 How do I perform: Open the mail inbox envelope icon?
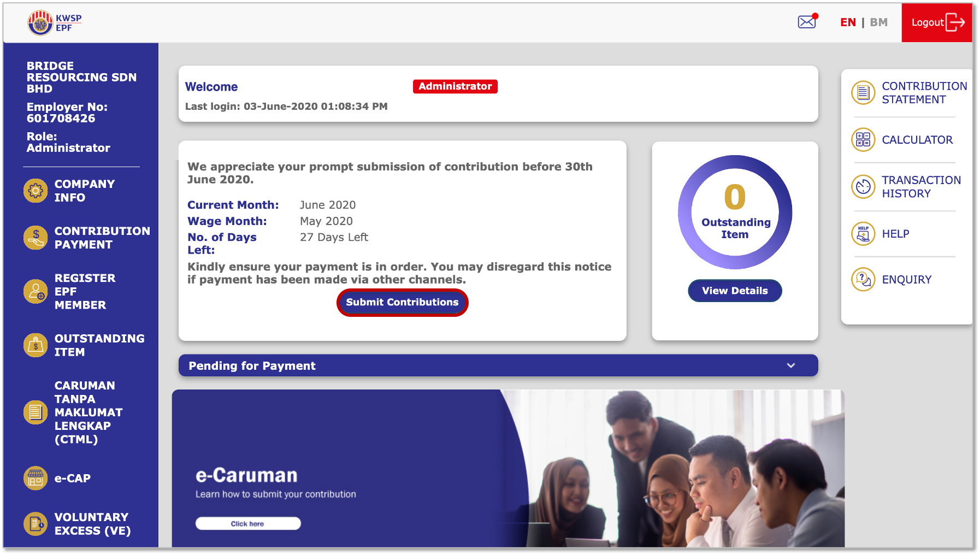pos(807,21)
